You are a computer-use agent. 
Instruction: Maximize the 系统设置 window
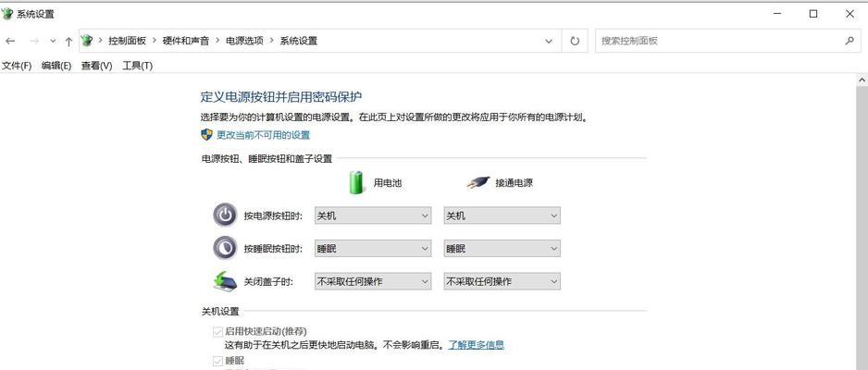point(813,14)
